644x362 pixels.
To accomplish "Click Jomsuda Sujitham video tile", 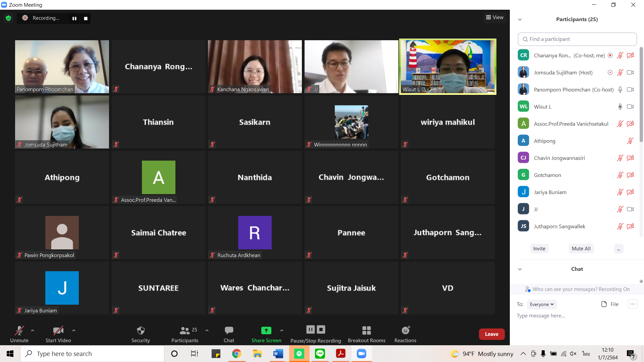I will coord(62,122).
